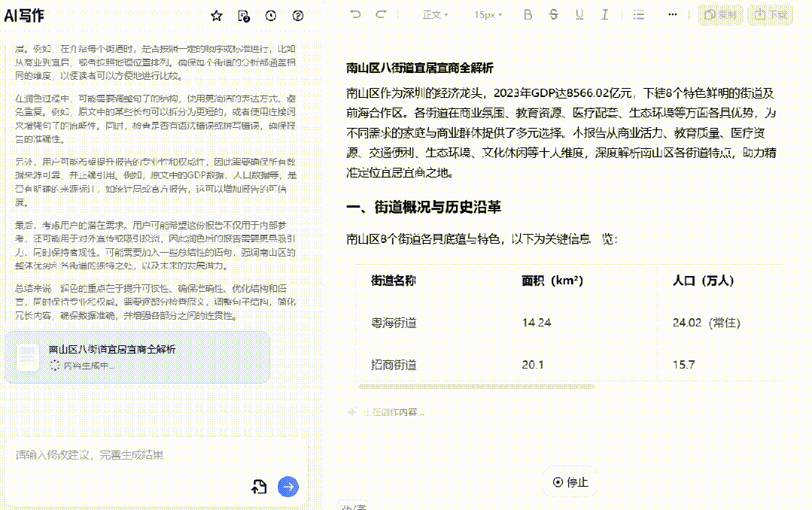Toggle bold formatting

pyautogui.click(x=528, y=14)
